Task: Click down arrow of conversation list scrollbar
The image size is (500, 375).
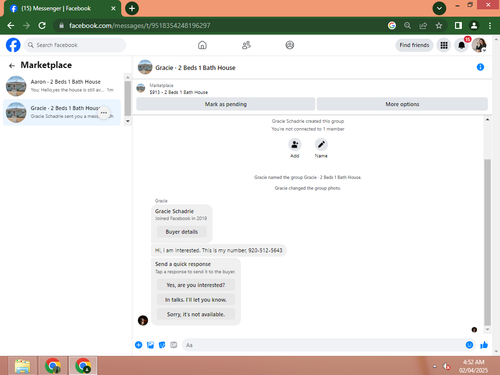Action: (128, 121)
